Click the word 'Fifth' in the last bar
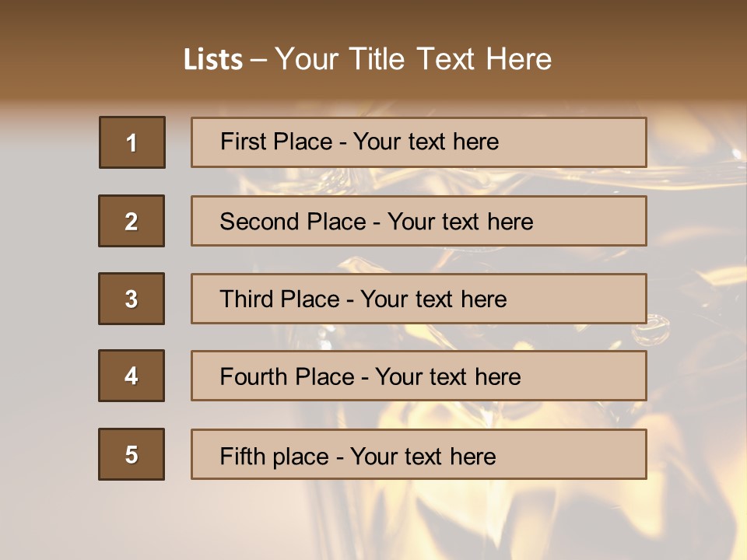This screenshot has height=560, width=747. 242,456
